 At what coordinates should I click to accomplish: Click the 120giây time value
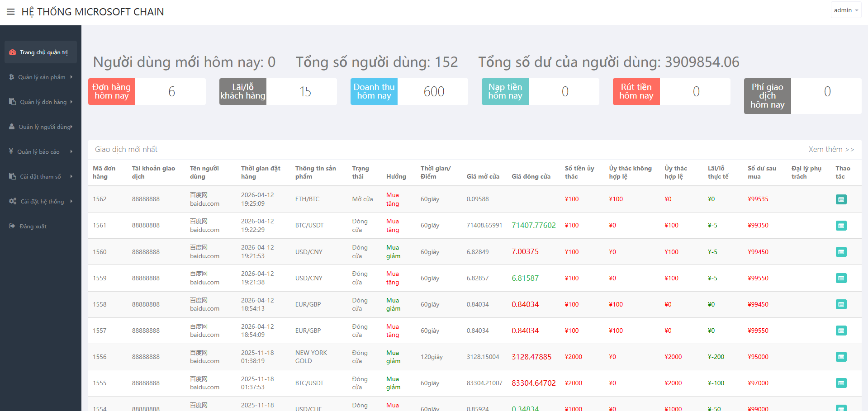click(x=432, y=357)
